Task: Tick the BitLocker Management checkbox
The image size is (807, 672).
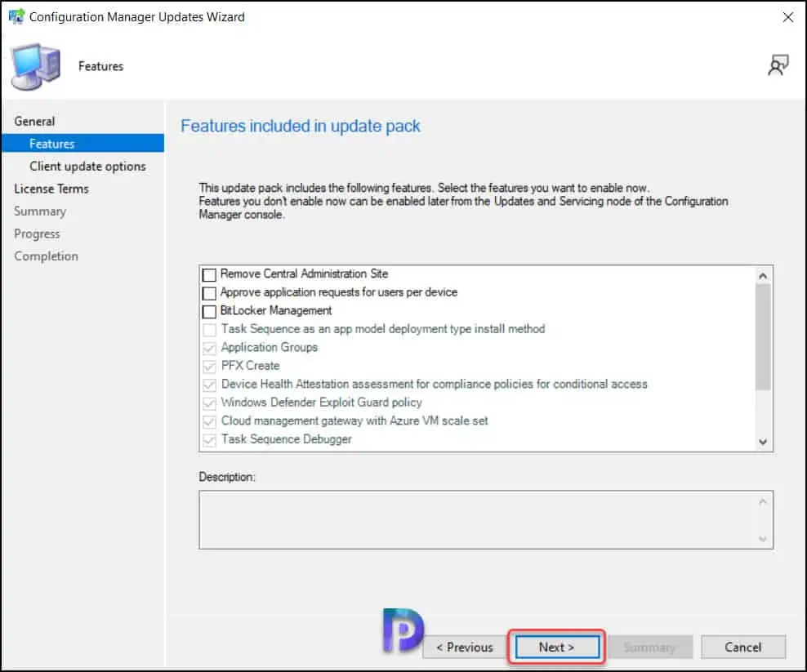Action: coord(209,312)
